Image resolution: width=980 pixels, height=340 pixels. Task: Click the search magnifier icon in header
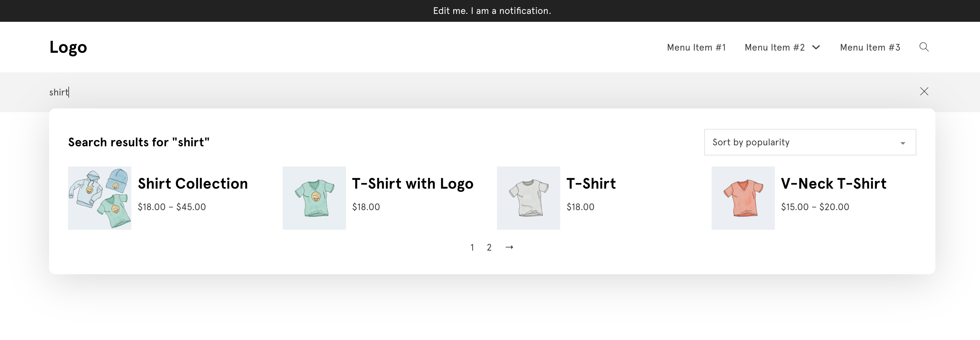click(x=924, y=47)
